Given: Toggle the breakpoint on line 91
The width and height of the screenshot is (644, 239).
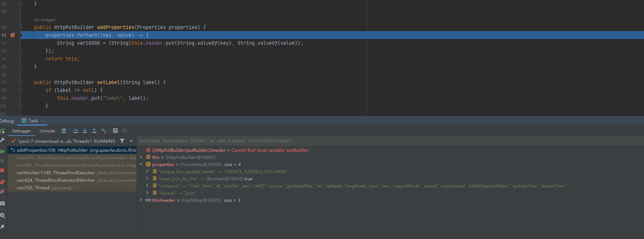Looking at the screenshot, I should (13, 35).
